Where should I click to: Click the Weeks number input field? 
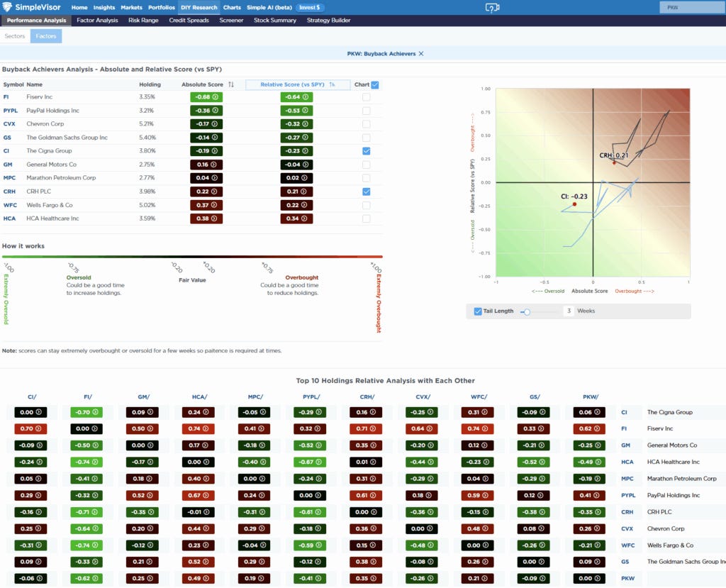click(569, 311)
